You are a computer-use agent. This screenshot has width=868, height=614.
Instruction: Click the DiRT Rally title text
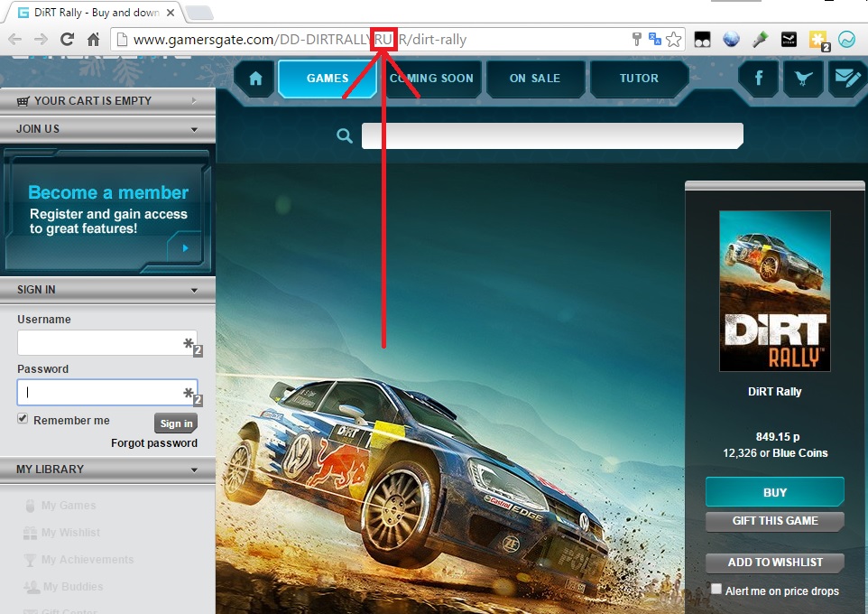click(774, 391)
